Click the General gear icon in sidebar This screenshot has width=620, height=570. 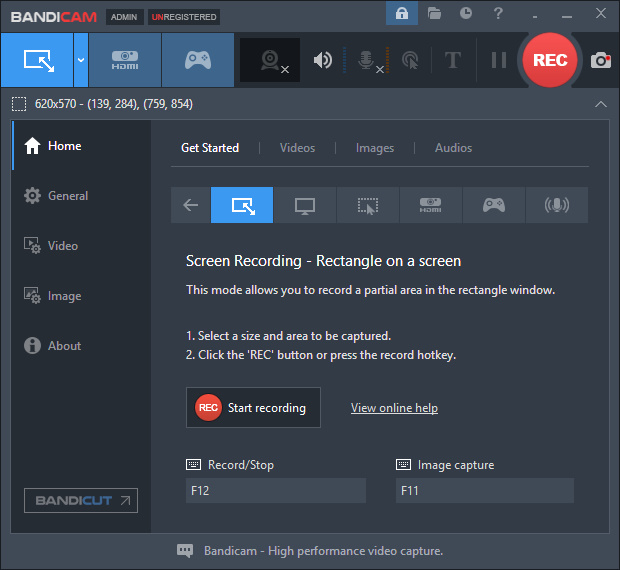pos(32,196)
